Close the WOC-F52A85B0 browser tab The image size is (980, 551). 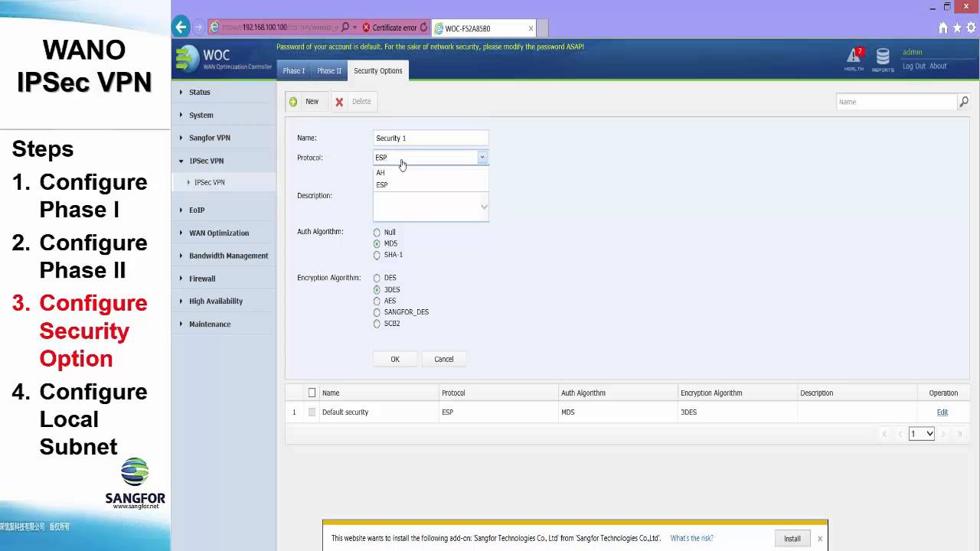point(531,28)
